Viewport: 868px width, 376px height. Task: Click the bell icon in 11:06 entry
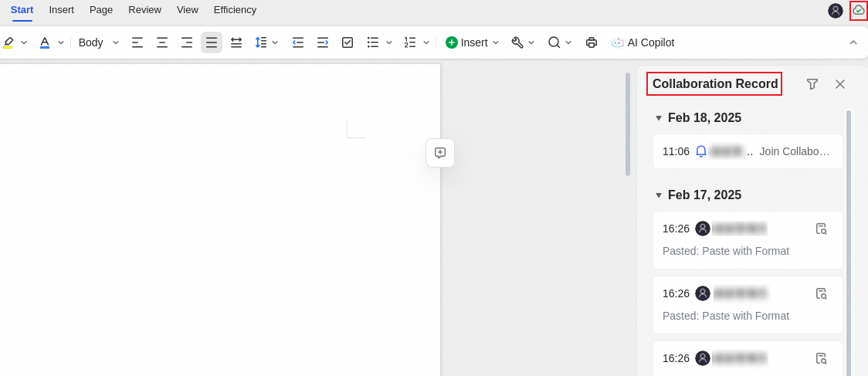(x=701, y=151)
